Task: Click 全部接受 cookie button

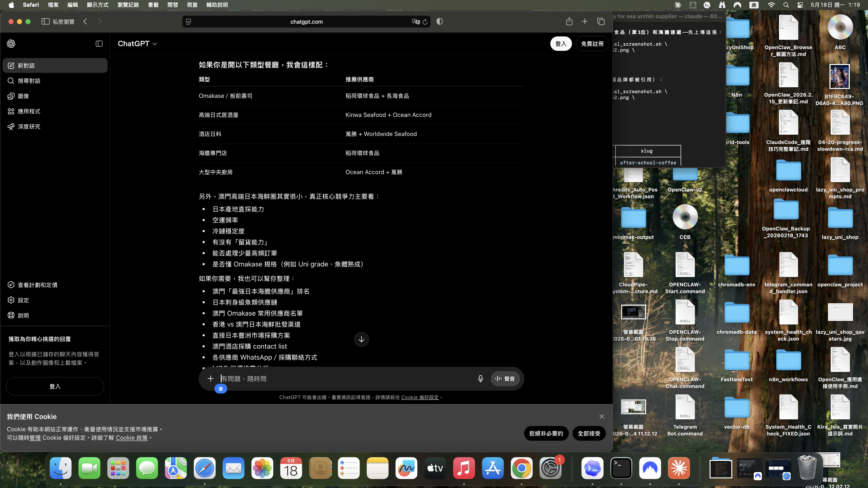Action: (x=589, y=433)
